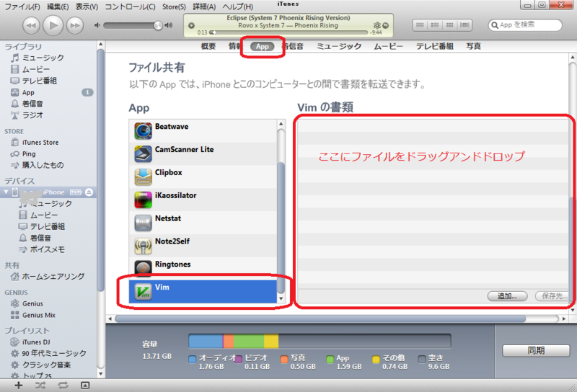
Task: Click Genius icon in now-playing display
Action: coord(376,25)
